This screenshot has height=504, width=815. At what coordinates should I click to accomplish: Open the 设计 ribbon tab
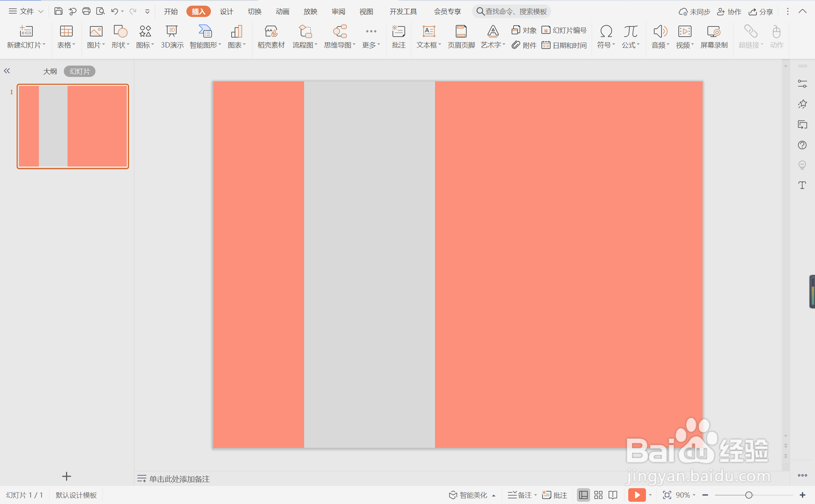(x=226, y=11)
